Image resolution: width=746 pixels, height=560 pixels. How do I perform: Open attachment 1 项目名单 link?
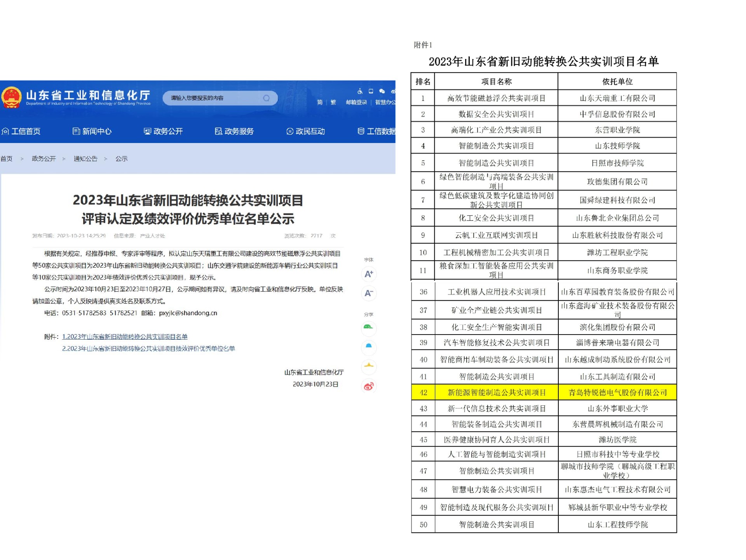pyautogui.click(x=125, y=337)
